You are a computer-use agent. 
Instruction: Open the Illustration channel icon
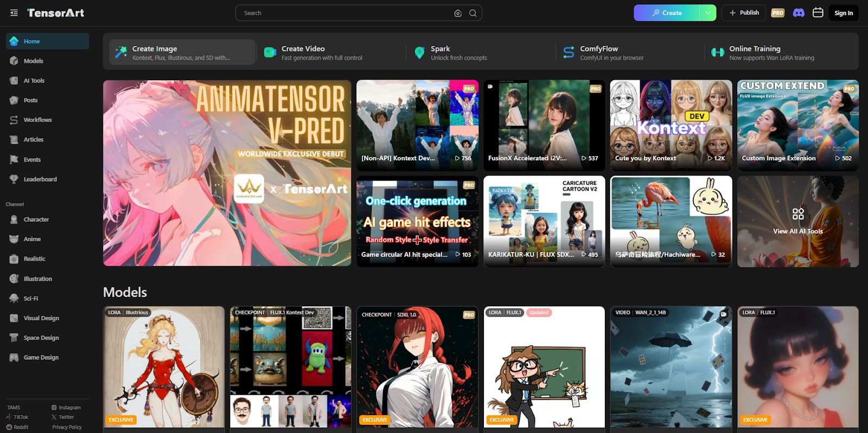pyautogui.click(x=14, y=279)
